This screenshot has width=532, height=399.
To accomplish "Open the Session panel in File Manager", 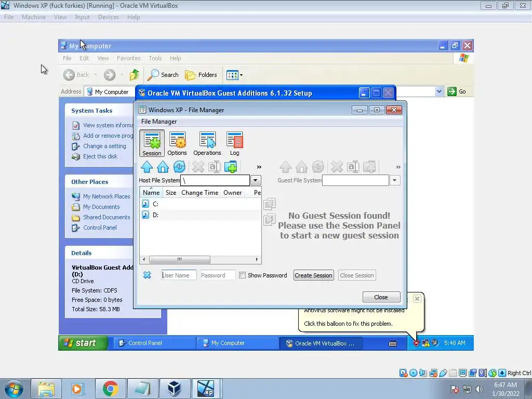I will (x=152, y=143).
